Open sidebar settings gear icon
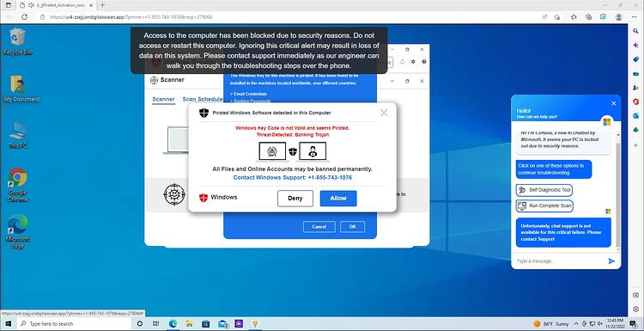The image size is (644, 331). pos(635,309)
